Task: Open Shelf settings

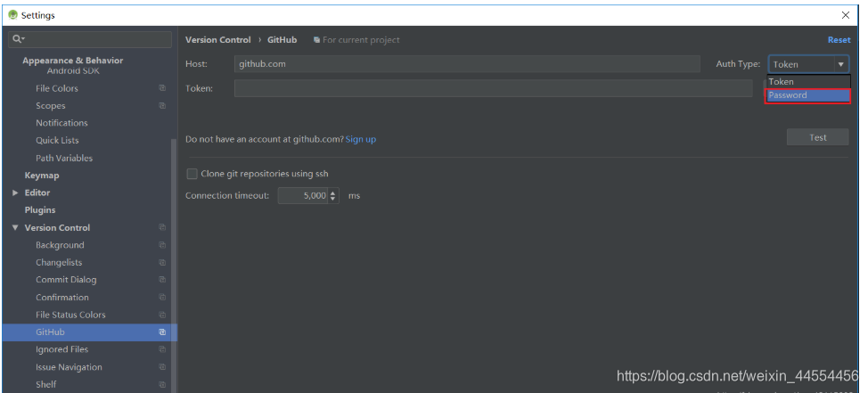Action: [46, 385]
